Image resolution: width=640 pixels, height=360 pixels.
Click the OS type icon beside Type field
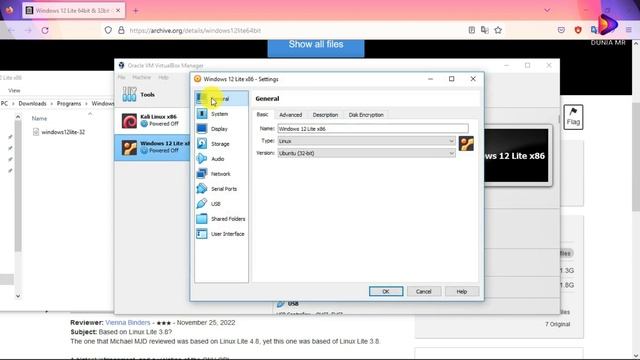coord(466,143)
